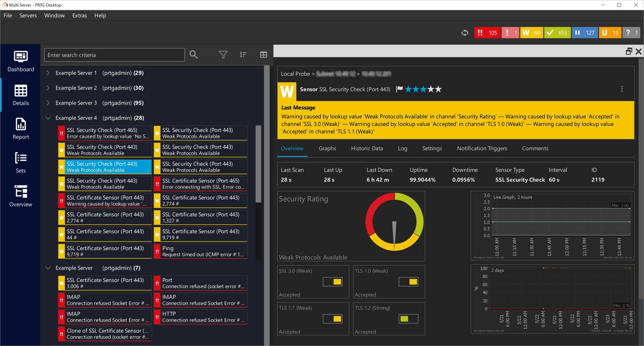Expand the Example Server 1 group
This screenshot has width=644, height=346.
click(47, 73)
